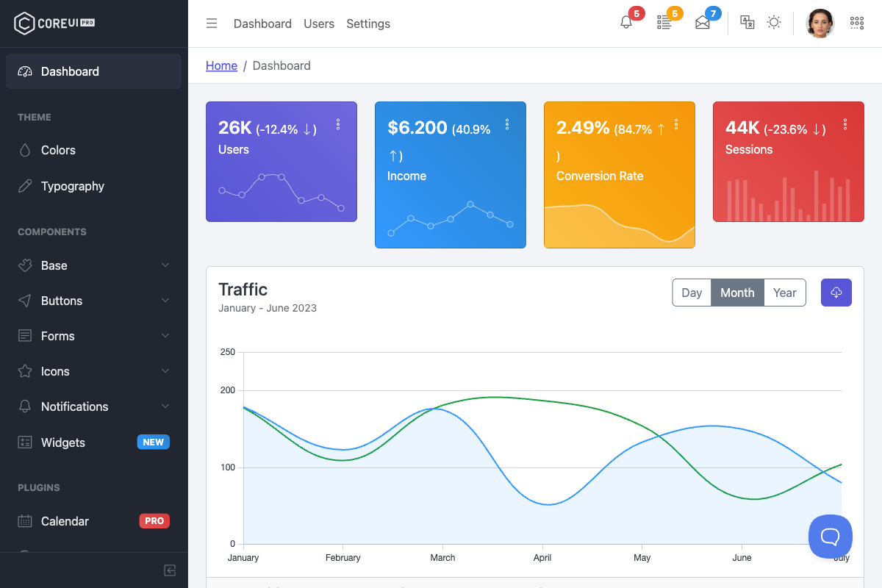882x588 pixels.
Task: Open the Users menu item
Action: pyautogui.click(x=318, y=24)
